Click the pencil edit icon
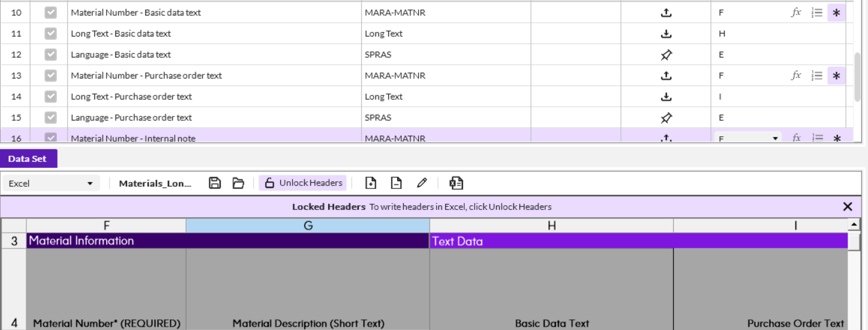Viewport: 868px width, 330px height. 422,183
